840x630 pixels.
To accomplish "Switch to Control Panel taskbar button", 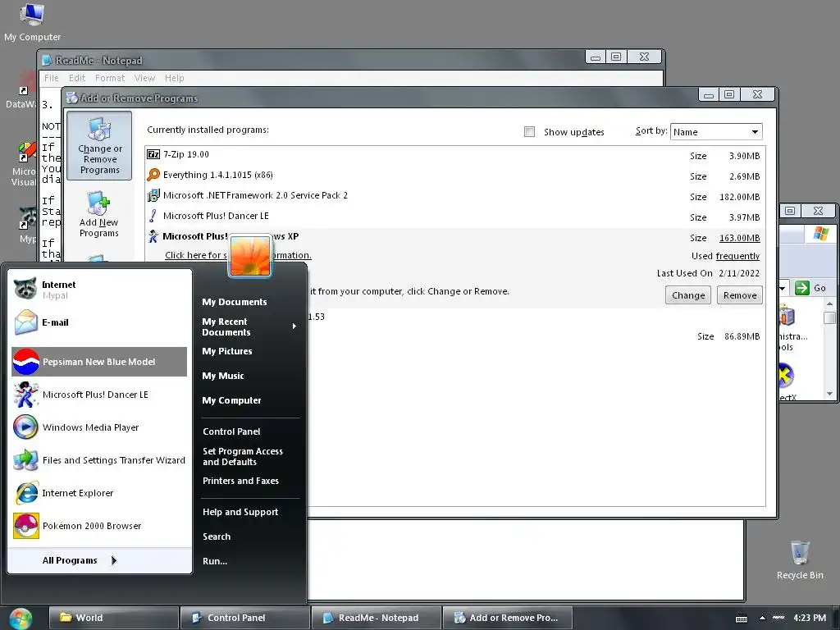I will click(244, 618).
